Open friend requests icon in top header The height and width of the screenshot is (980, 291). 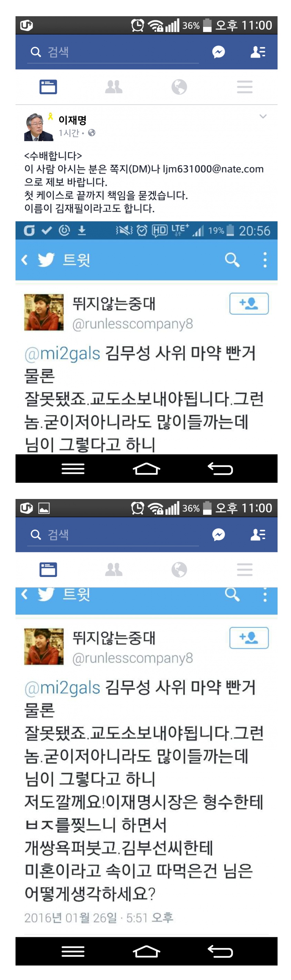point(258,52)
